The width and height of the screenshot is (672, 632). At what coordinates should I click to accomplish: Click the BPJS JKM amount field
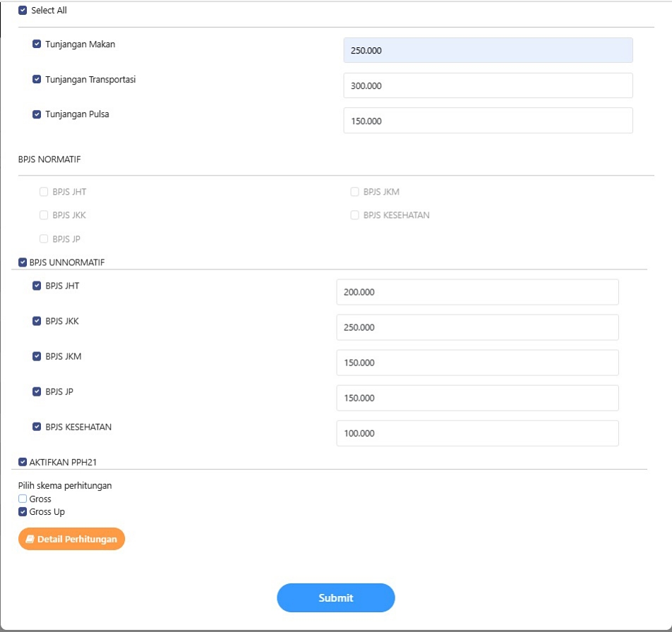pyautogui.click(x=477, y=363)
